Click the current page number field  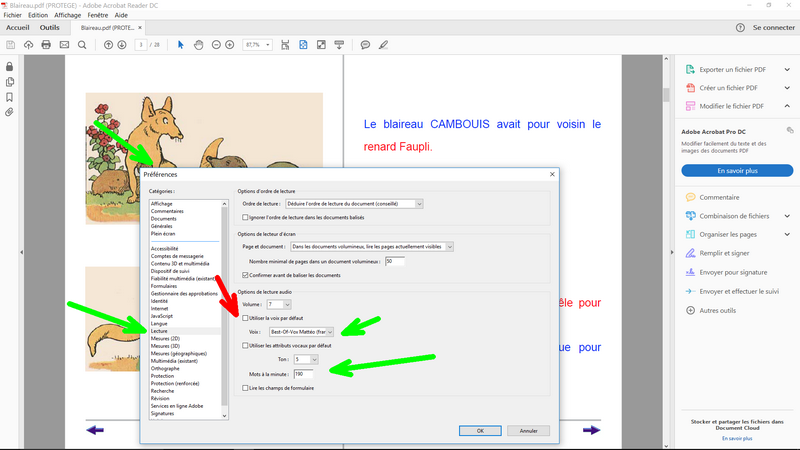(x=141, y=45)
